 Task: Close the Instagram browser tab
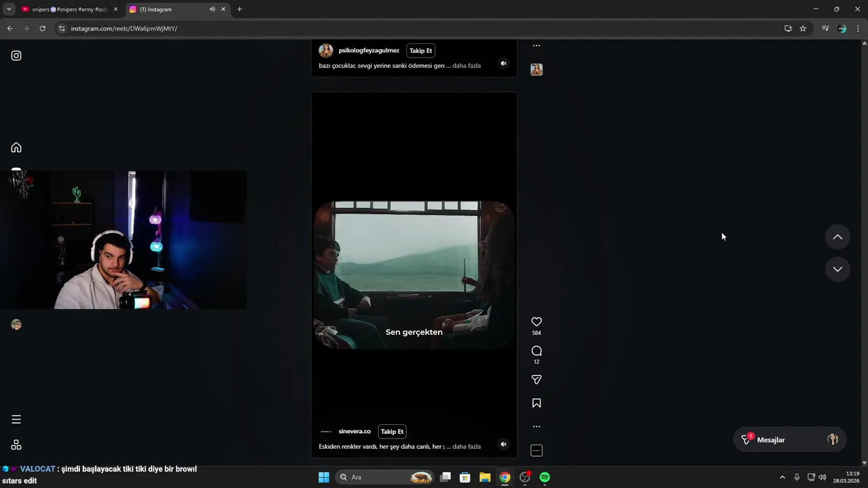coord(223,9)
